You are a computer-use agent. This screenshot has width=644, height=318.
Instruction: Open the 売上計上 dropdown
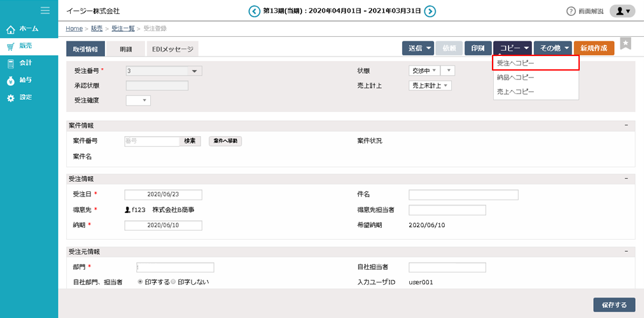(430, 85)
